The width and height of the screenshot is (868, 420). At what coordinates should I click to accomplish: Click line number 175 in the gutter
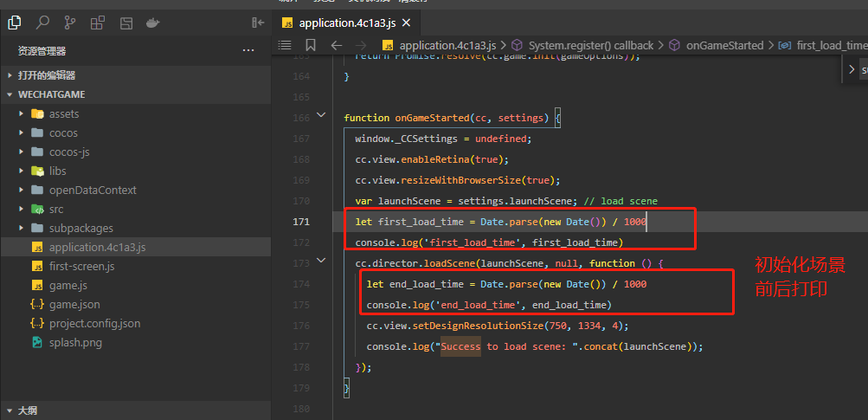[x=301, y=305]
